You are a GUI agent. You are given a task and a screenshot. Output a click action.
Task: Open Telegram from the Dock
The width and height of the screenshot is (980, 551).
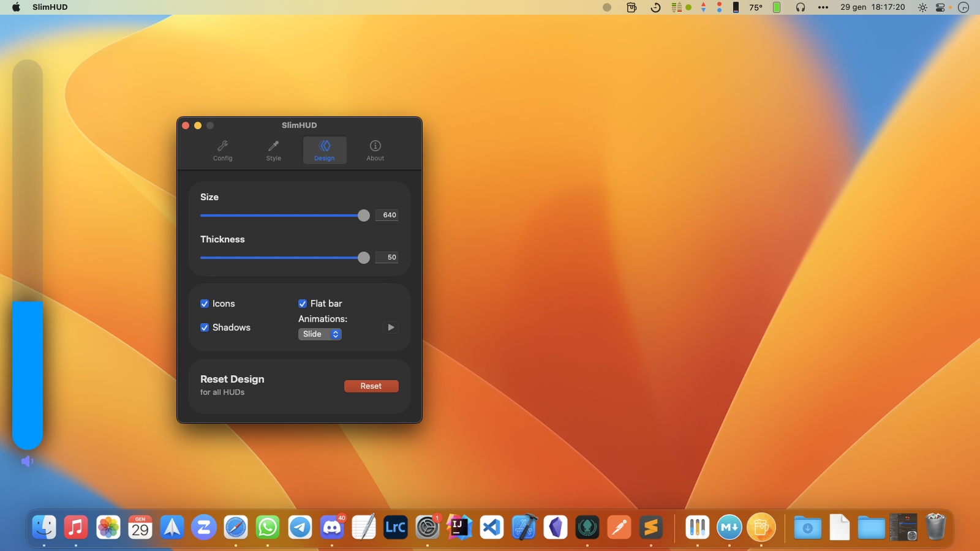click(300, 527)
